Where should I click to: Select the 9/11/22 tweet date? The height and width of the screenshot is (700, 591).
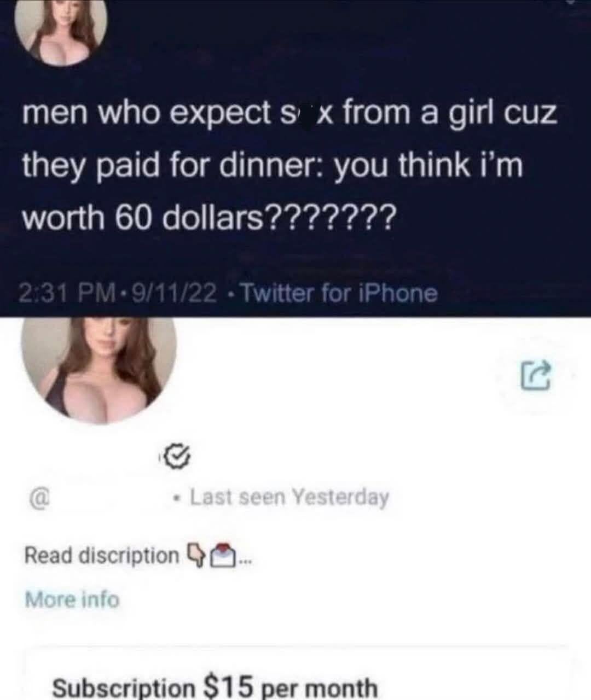pyautogui.click(x=174, y=295)
